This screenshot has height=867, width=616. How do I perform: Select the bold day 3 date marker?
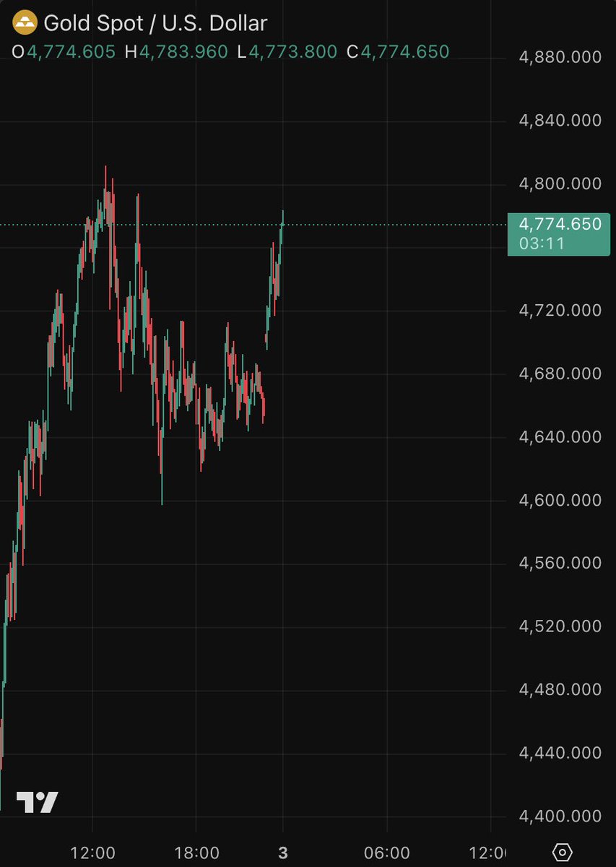coord(283,853)
